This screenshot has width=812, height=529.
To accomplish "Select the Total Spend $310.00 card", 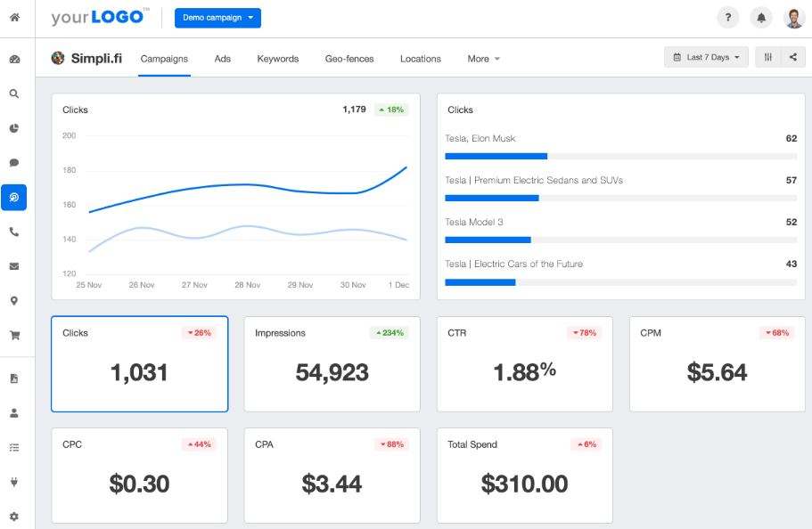I will coord(525,476).
